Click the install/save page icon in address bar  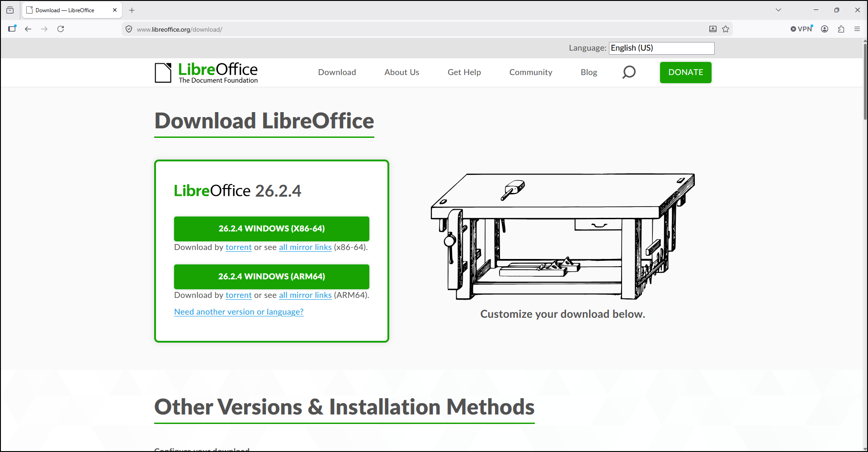pos(713,29)
